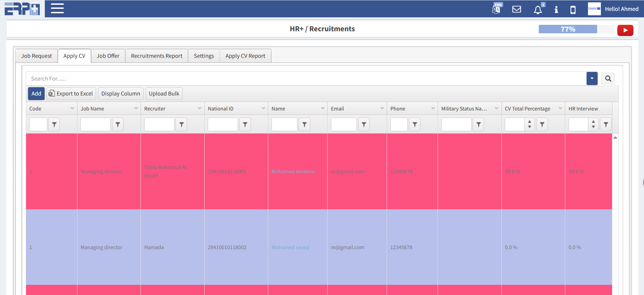Image resolution: width=644 pixels, height=295 pixels.
Task: Click the filter icon under Email column
Action: point(364,125)
